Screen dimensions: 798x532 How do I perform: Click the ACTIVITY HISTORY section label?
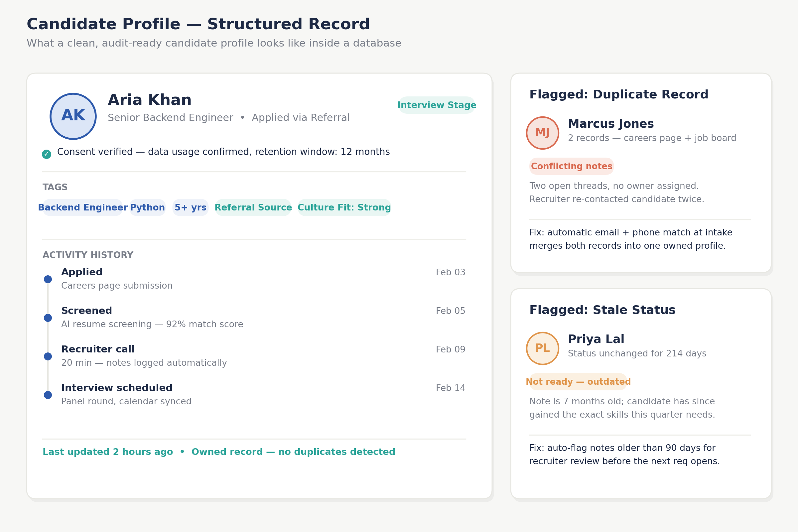pos(88,255)
